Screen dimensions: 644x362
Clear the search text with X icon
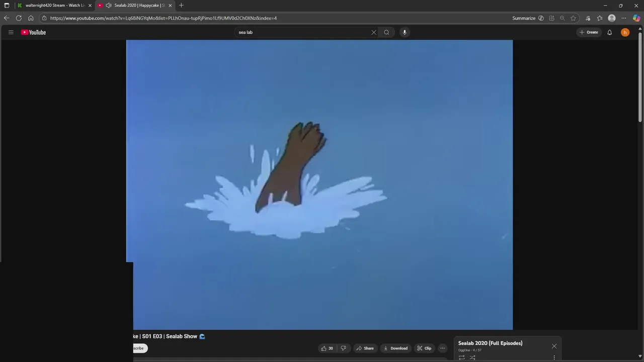374,32
